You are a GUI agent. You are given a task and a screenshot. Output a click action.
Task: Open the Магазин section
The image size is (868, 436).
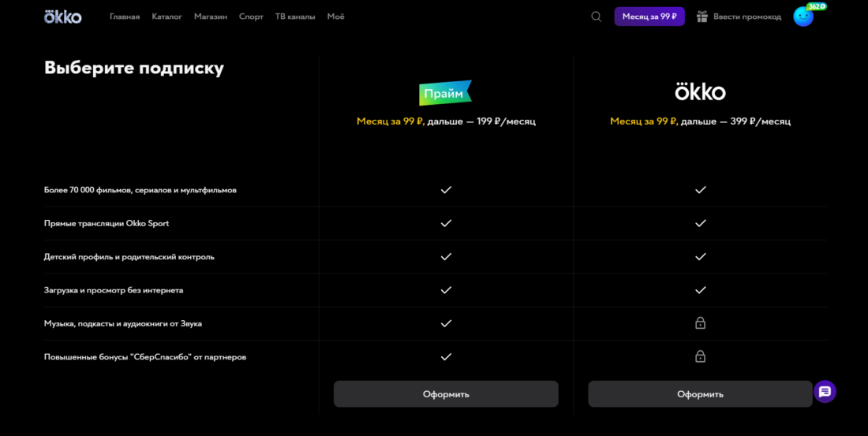point(211,17)
